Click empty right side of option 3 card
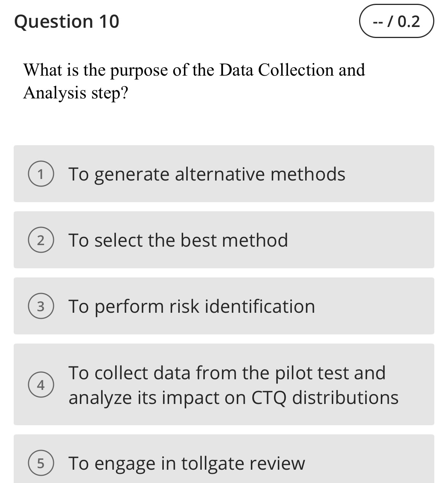Image resolution: width=448 pixels, height=483 pixels. (380, 307)
